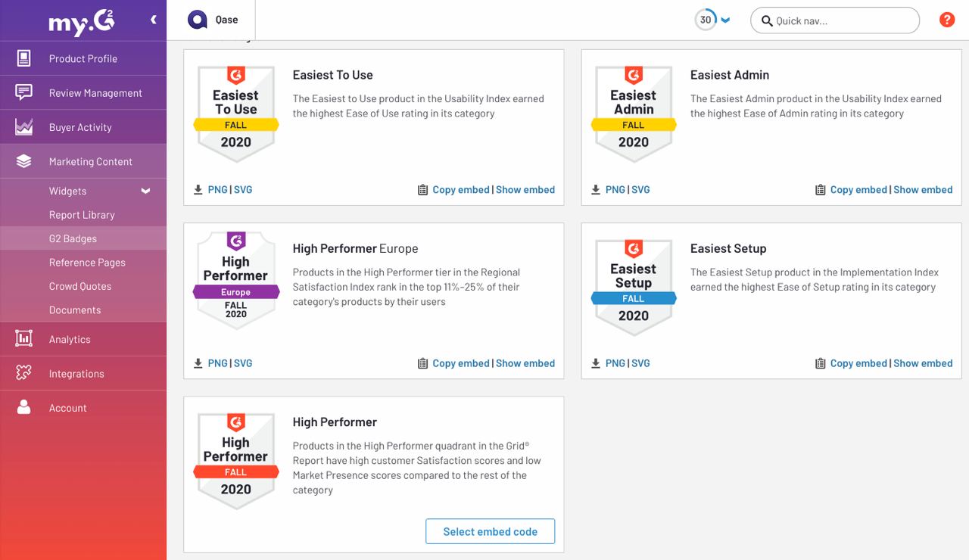
Task: Open the Integrations section
Action: (x=83, y=373)
